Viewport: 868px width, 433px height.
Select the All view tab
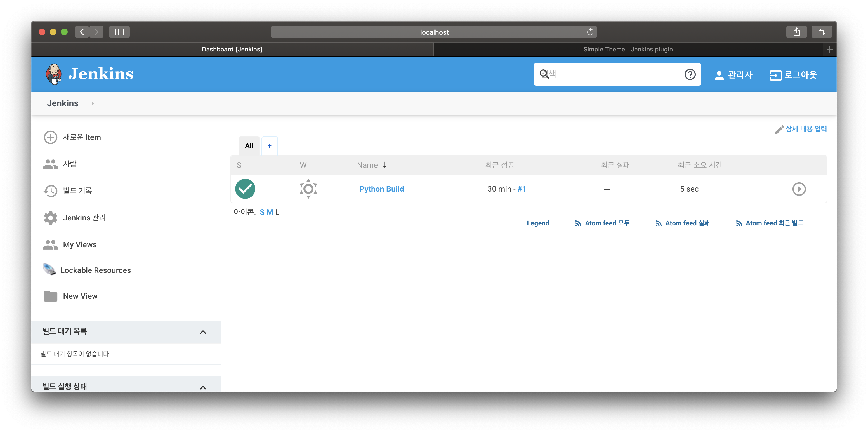(249, 146)
